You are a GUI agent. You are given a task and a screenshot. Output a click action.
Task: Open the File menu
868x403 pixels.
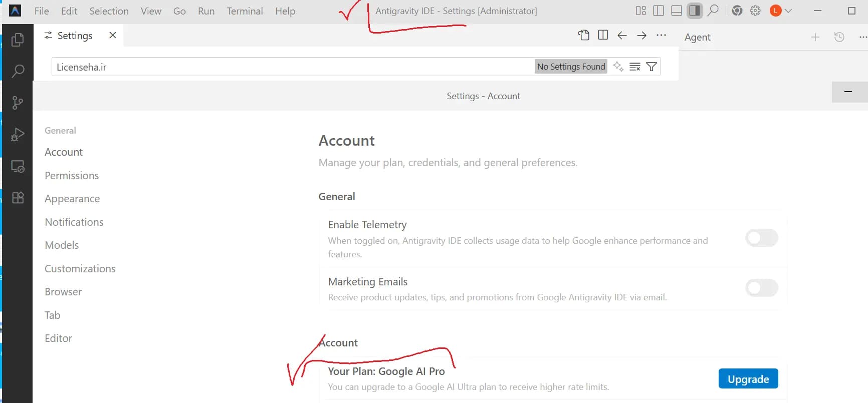click(42, 11)
